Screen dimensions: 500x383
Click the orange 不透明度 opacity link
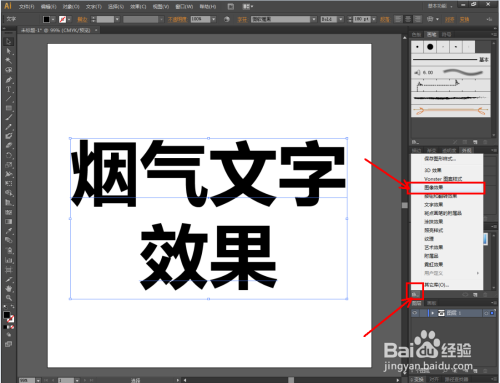[177, 19]
